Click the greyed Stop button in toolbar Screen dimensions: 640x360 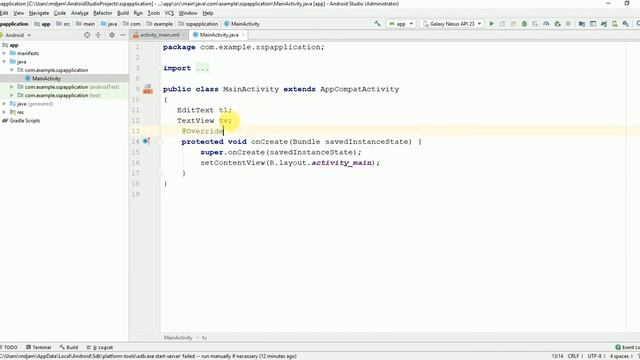(568, 24)
